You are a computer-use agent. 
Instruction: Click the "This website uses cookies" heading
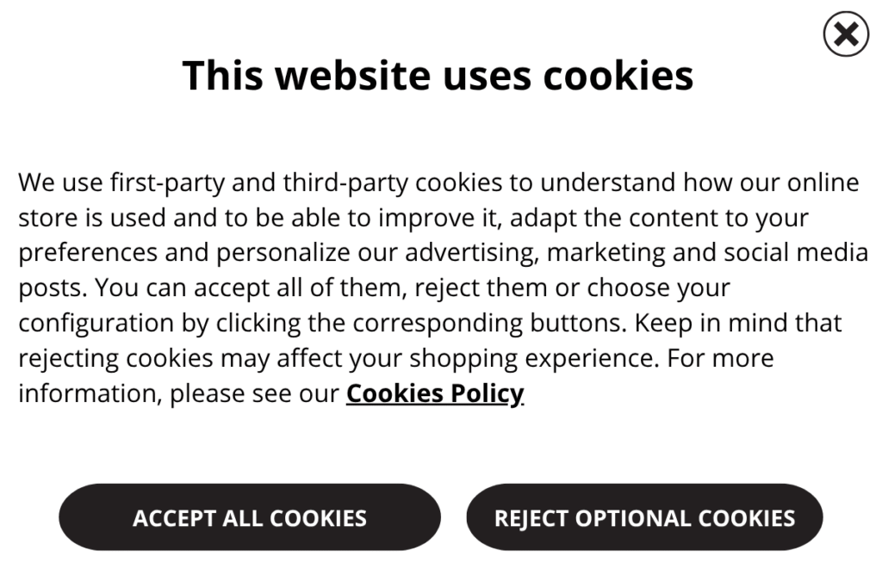438,75
